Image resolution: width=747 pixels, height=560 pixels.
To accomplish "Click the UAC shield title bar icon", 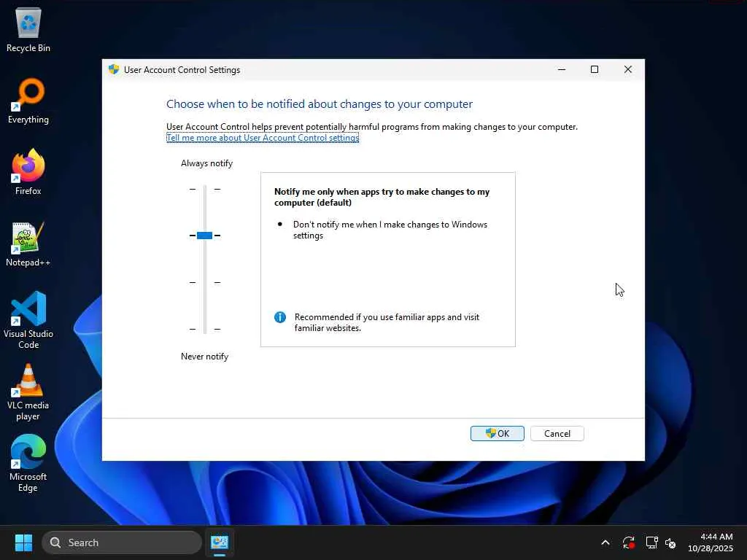I will [113, 69].
